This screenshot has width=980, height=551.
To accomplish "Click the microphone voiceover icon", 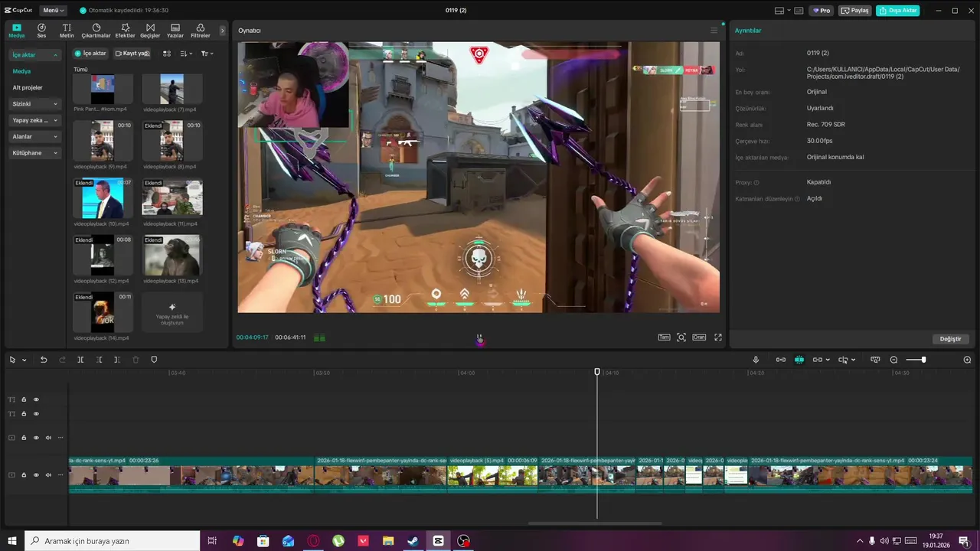I will pyautogui.click(x=756, y=360).
